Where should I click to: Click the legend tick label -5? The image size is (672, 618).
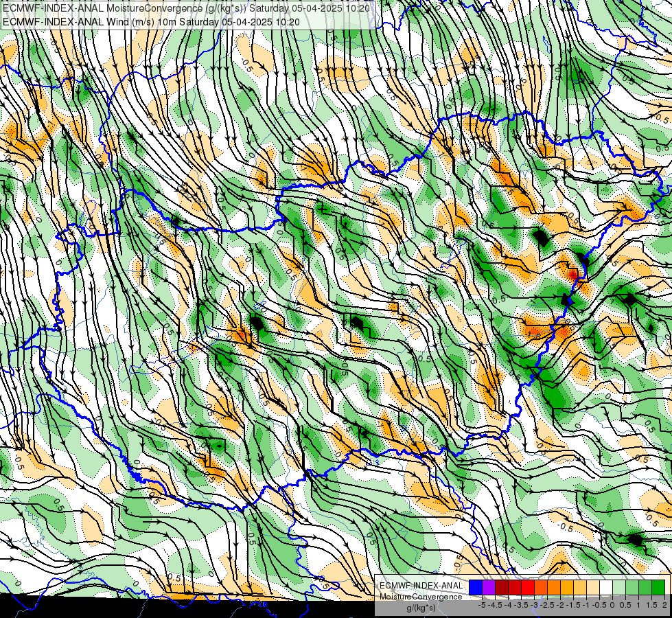coord(482,605)
